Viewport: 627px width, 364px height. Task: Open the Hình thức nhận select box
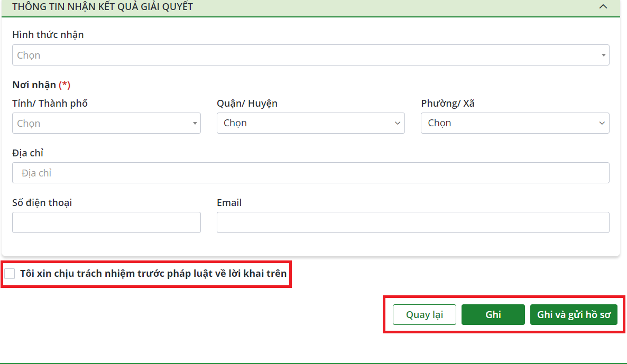(307, 55)
